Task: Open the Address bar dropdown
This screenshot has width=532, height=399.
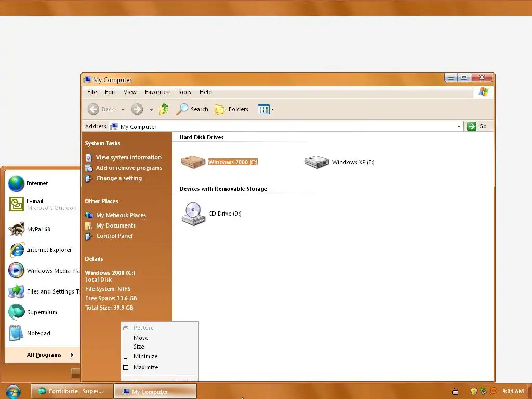Action: pyautogui.click(x=459, y=127)
